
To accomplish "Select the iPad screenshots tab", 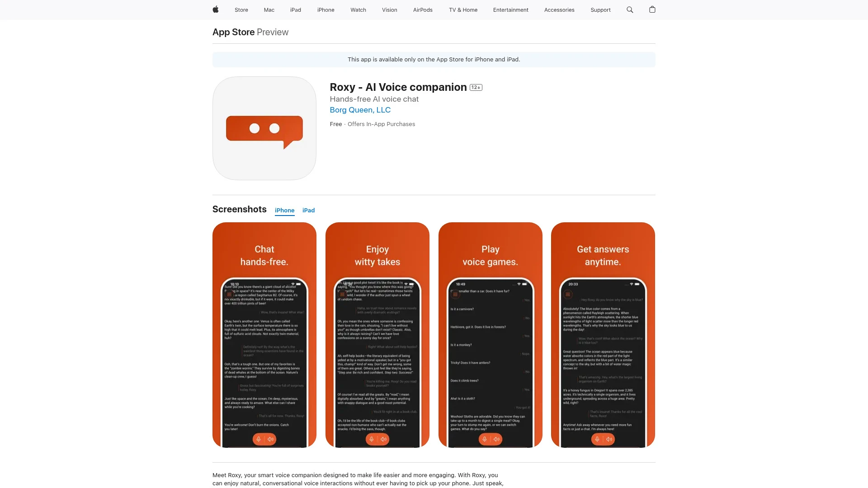I will tap(308, 210).
